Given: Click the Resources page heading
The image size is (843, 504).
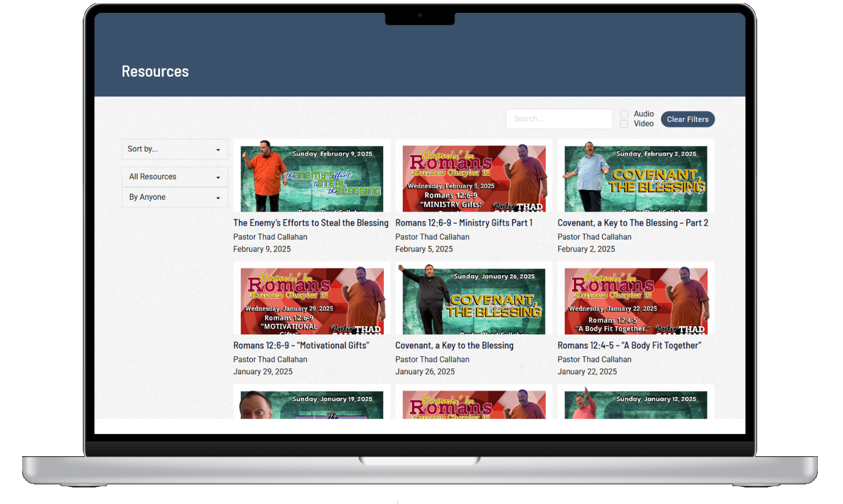Looking at the screenshot, I should point(155,72).
